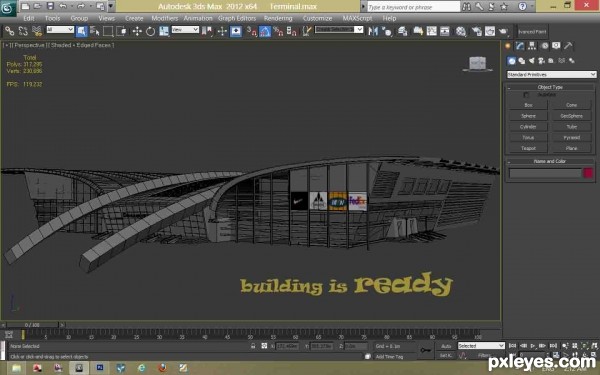Open the Render Setup icon
600x375 pixels.
tap(476, 31)
